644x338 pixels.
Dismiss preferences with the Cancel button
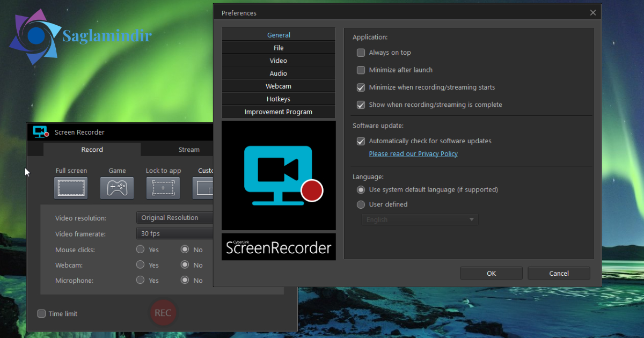pyautogui.click(x=559, y=273)
